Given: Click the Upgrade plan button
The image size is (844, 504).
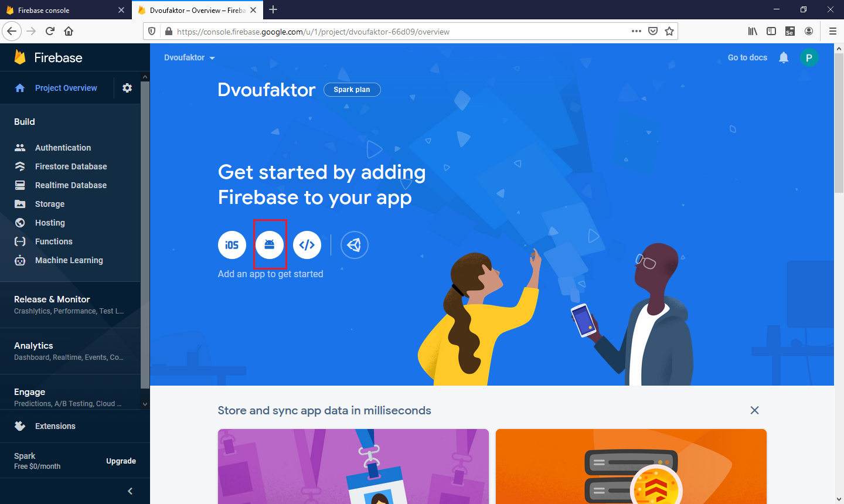Looking at the screenshot, I should (121, 461).
